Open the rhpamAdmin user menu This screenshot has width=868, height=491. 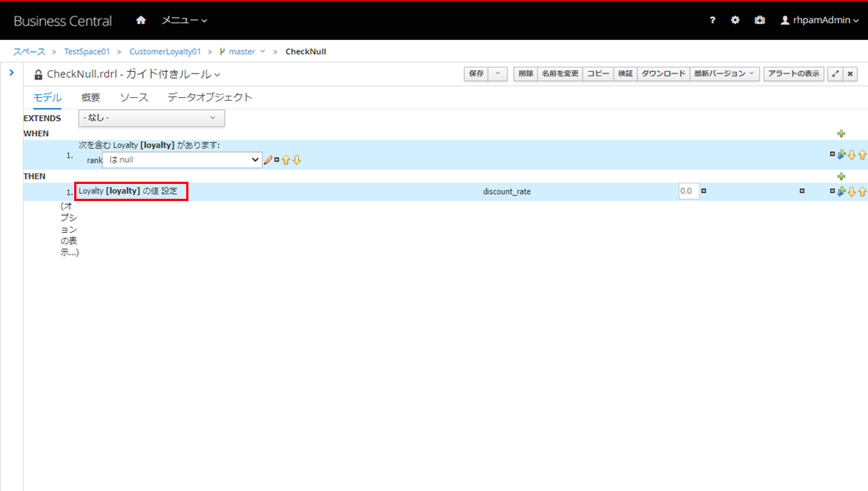click(x=819, y=20)
